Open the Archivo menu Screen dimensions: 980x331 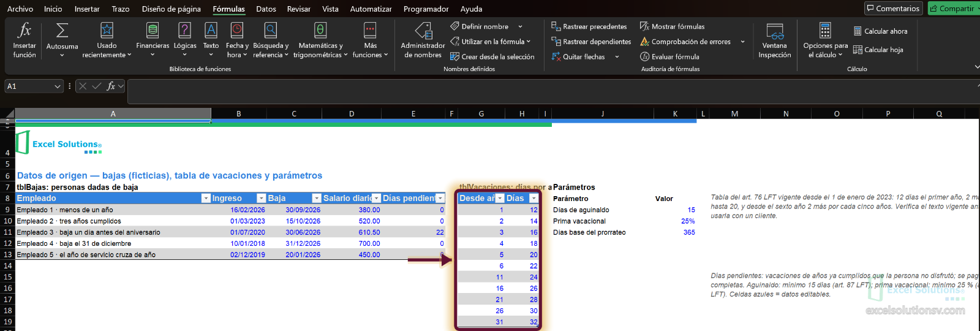20,9
